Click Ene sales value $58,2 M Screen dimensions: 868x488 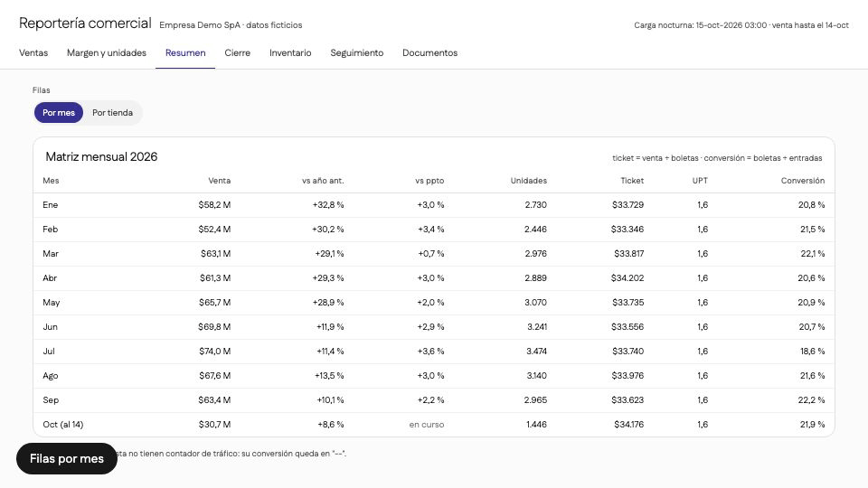pos(215,205)
